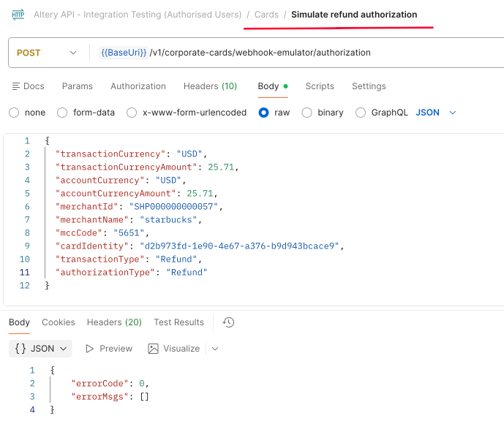Click the Preview button in the response
Screen dimensions: 504x432
point(109,349)
